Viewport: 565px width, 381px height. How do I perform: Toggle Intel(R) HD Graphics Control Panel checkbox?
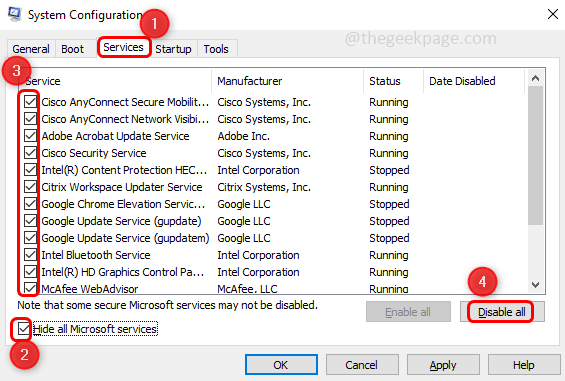pyautogui.click(x=30, y=271)
